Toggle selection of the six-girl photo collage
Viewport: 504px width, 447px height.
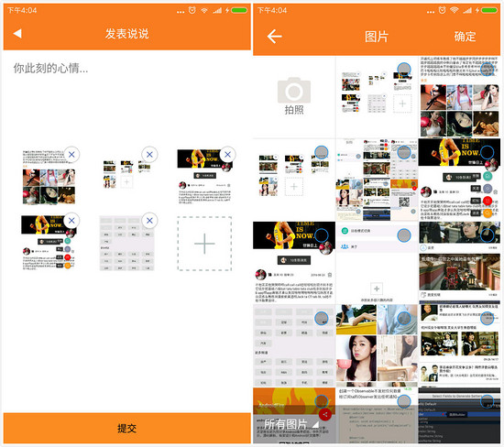[x=487, y=69]
